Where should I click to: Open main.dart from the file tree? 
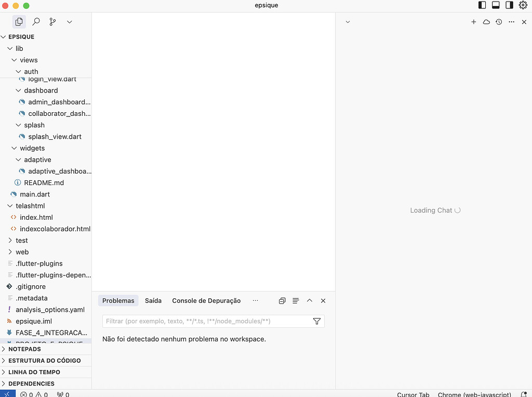[x=35, y=194]
